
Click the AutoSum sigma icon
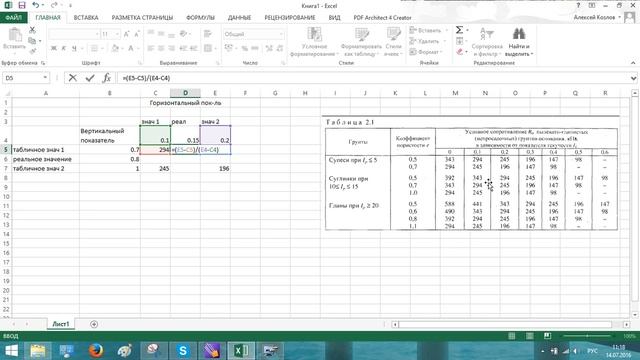pos(459,30)
